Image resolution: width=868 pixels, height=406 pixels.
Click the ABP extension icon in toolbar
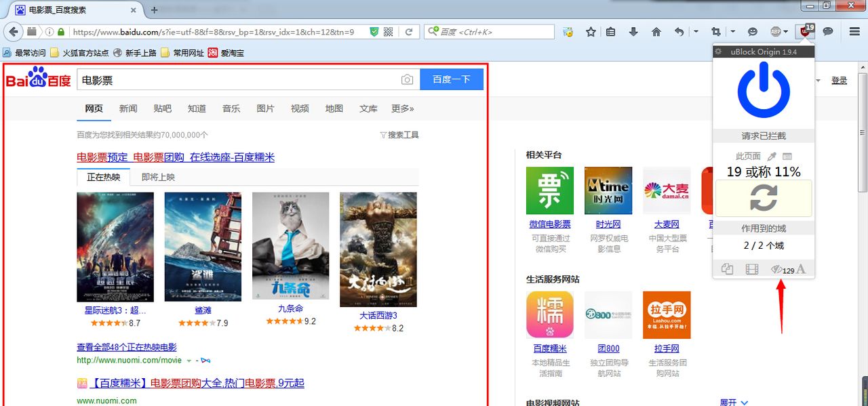(x=776, y=32)
